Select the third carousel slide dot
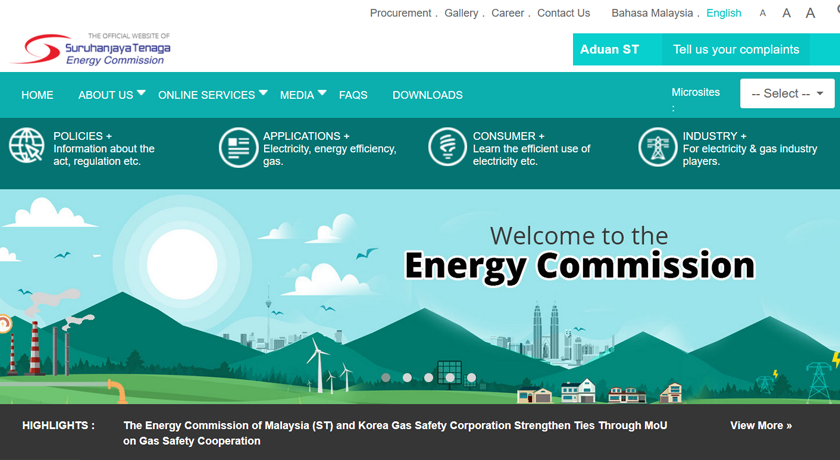 tap(429, 378)
